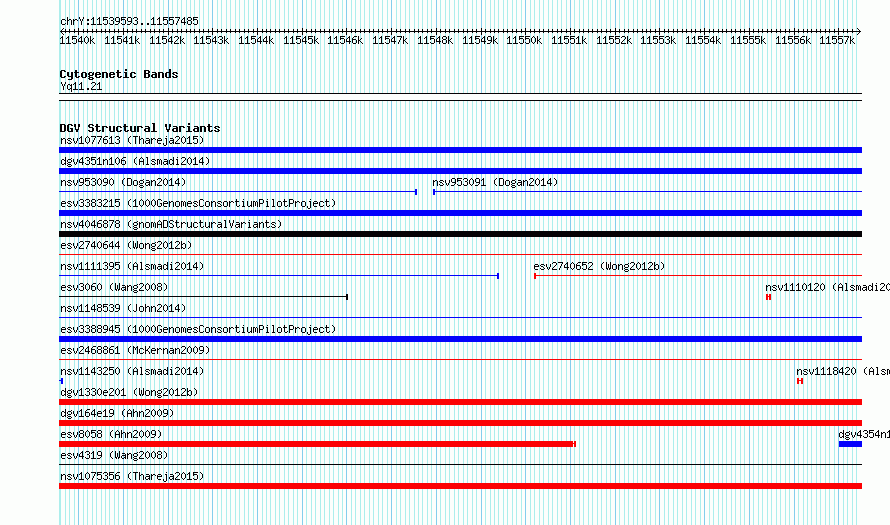
Task: Click the red bar of nsv1075356
Action: pos(460,486)
